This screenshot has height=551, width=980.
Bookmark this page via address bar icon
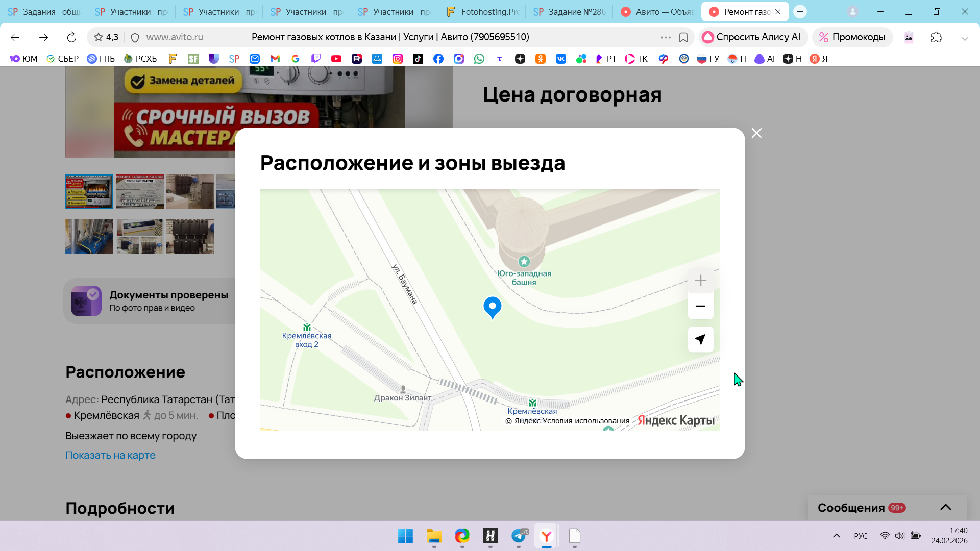click(683, 37)
